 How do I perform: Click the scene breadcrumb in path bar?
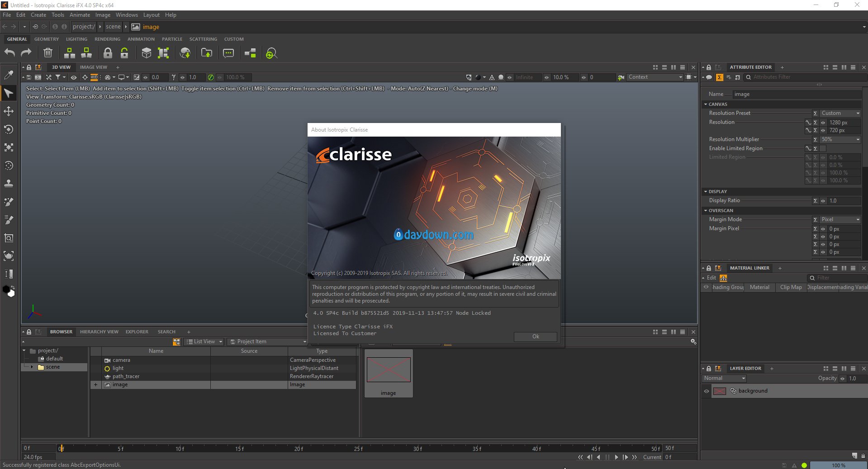[x=113, y=27]
